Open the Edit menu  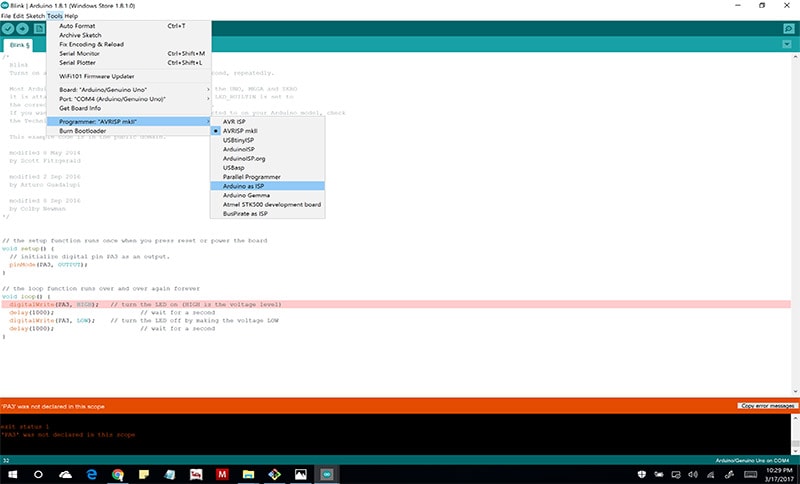click(x=18, y=16)
